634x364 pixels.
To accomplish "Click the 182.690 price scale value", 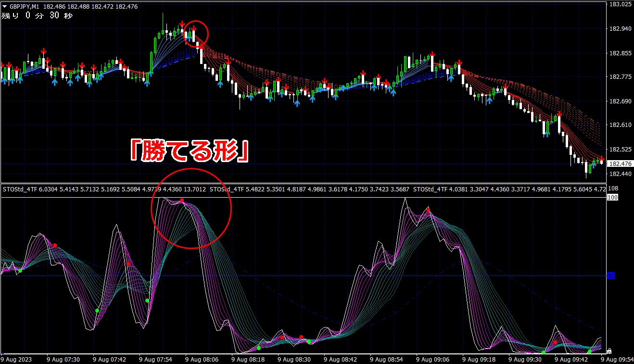I will 620,101.
